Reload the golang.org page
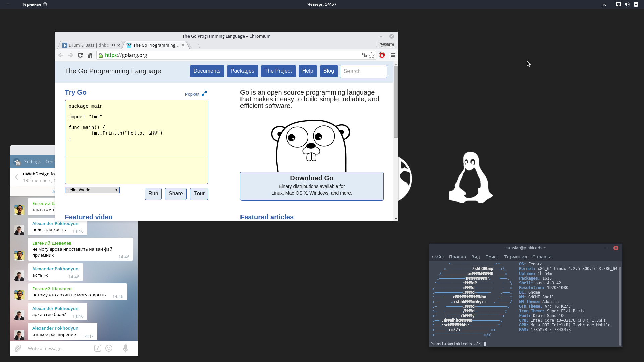Image resolution: width=644 pixels, height=362 pixels. (x=80, y=55)
